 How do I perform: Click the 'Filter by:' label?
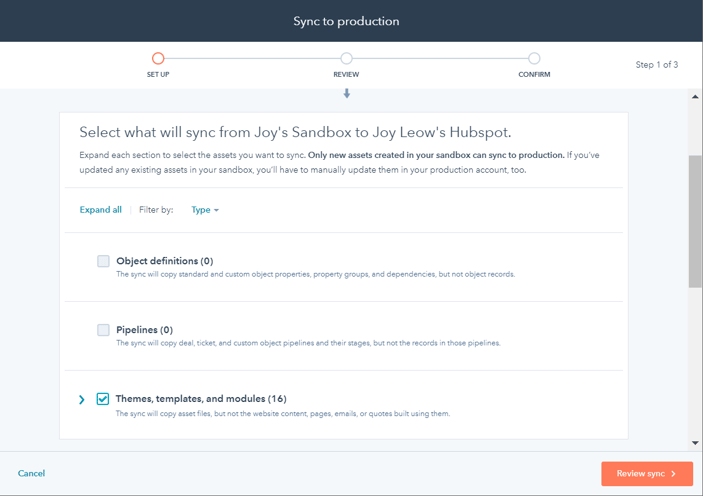coord(156,210)
